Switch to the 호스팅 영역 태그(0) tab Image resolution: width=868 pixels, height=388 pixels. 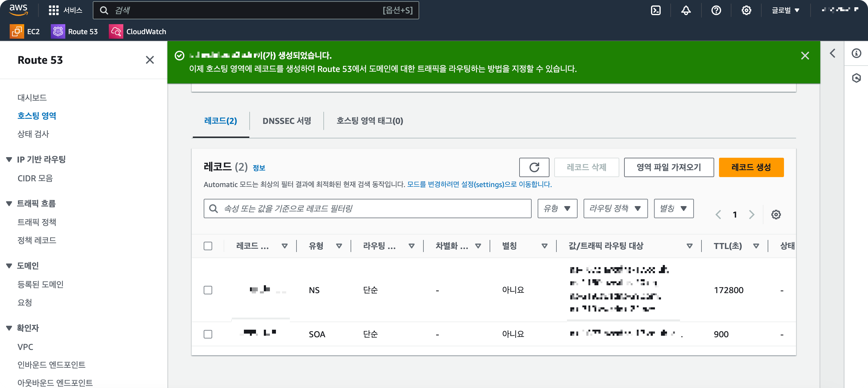[x=369, y=121]
